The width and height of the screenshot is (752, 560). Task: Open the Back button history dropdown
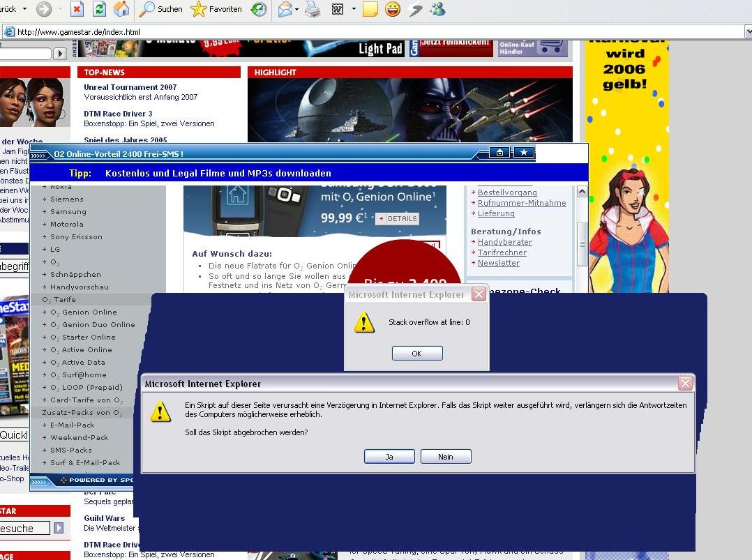click(24, 9)
